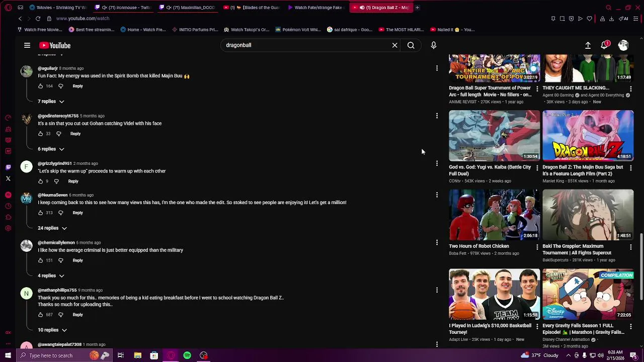This screenshot has width=644, height=362.
Task: Expand 4 replies under @chemicallylemon
Action: (51, 276)
